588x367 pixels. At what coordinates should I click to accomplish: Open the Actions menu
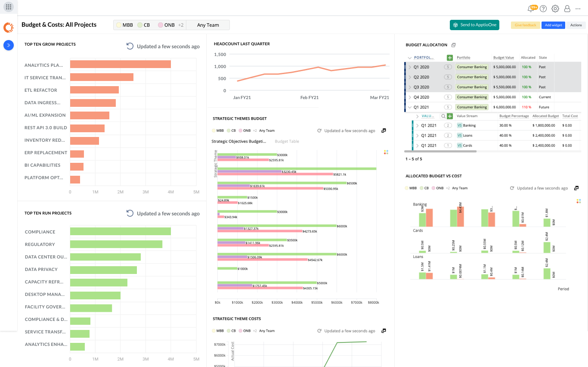(576, 25)
